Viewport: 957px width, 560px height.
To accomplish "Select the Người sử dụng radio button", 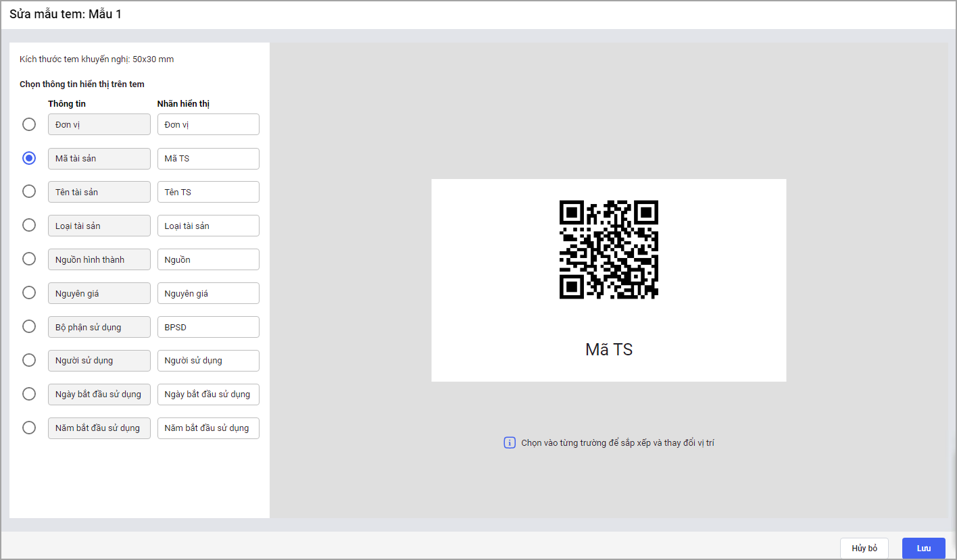I will coord(29,360).
